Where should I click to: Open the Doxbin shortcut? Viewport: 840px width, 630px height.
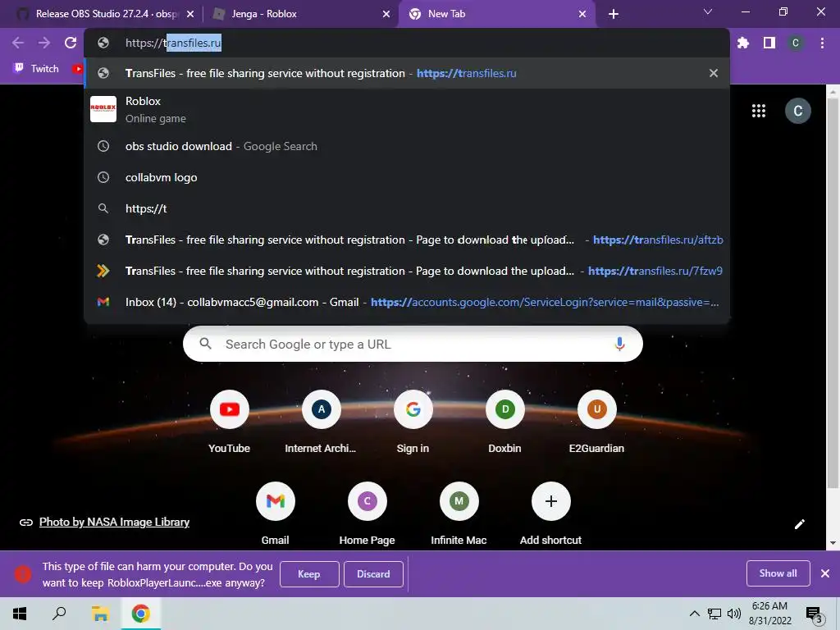504,422
